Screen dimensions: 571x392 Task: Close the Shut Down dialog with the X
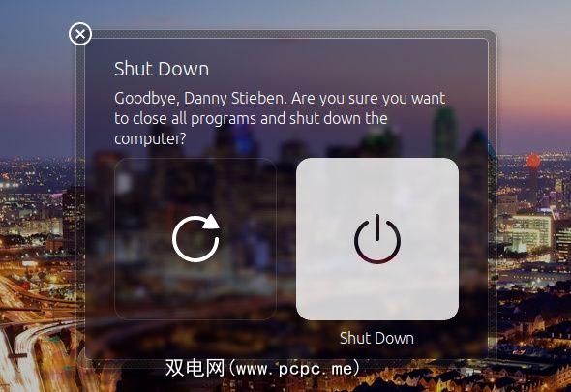[x=80, y=34]
